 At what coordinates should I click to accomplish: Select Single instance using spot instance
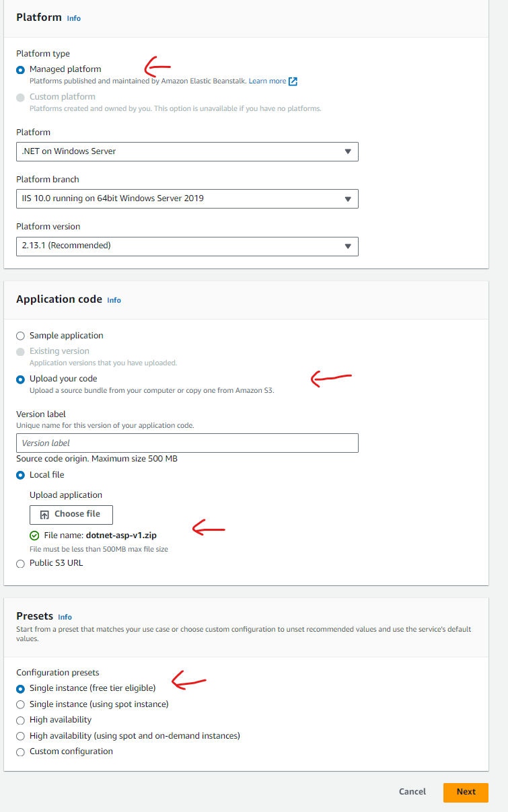point(20,704)
